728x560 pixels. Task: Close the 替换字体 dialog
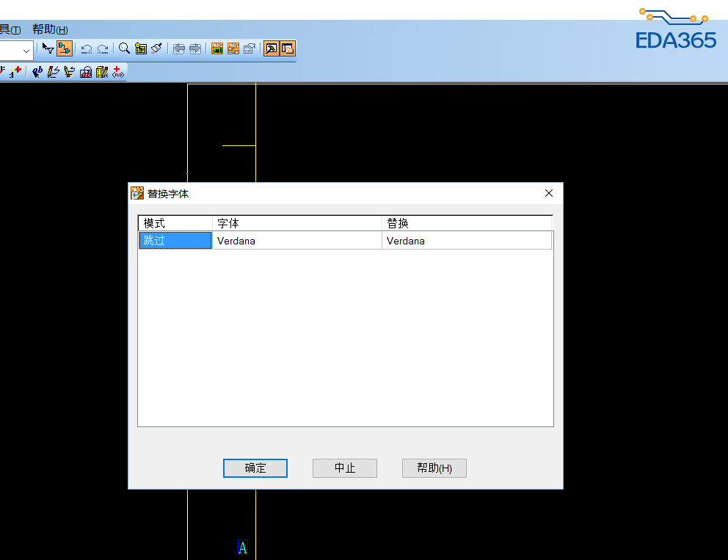click(x=549, y=193)
